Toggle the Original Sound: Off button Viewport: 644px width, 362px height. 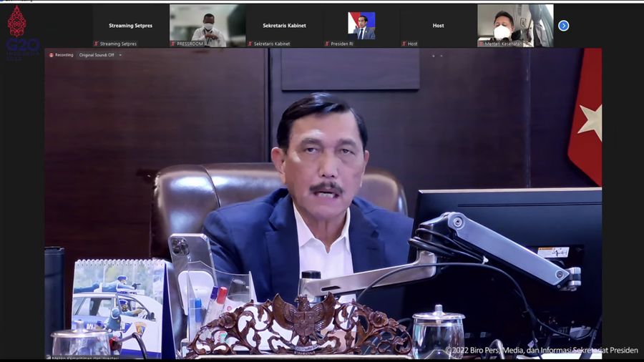[x=97, y=55]
